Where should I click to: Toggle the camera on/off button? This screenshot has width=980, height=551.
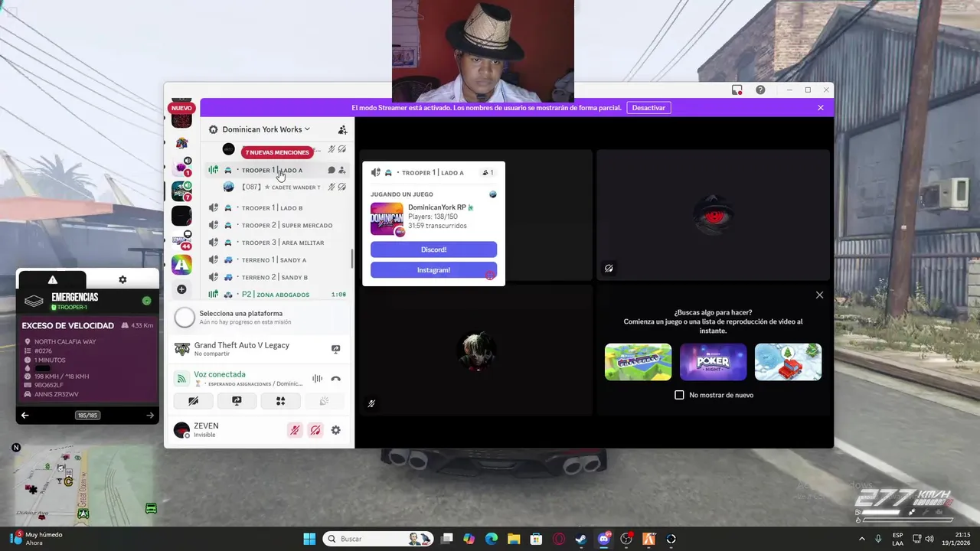tap(193, 401)
